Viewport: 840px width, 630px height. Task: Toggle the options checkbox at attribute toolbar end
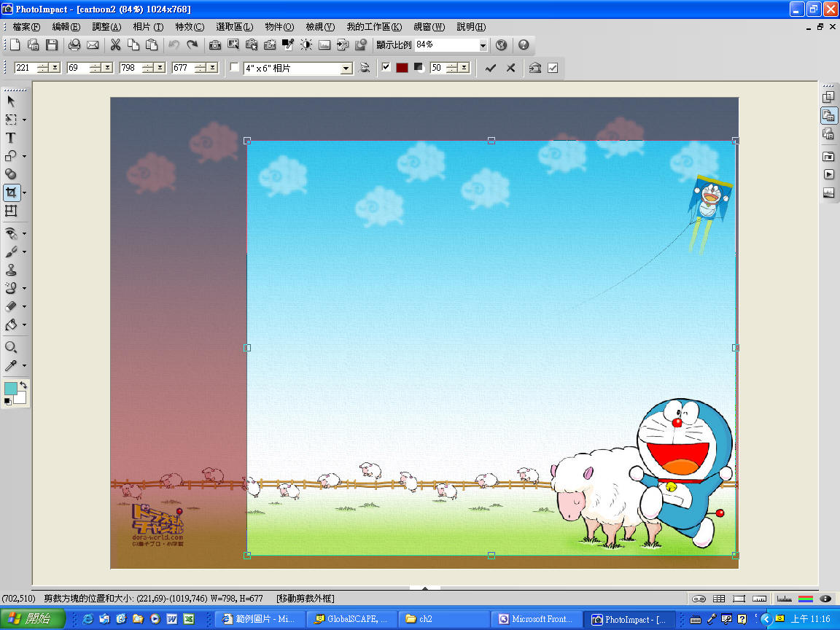pyautogui.click(x=553, y=68)
